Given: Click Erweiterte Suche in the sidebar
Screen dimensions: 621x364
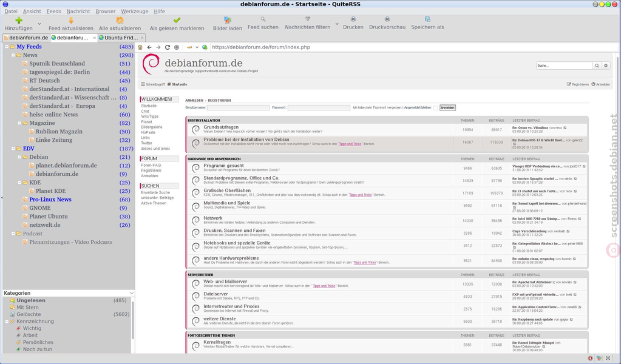Looking at the screenshot, I should click(x=155, y=193).
